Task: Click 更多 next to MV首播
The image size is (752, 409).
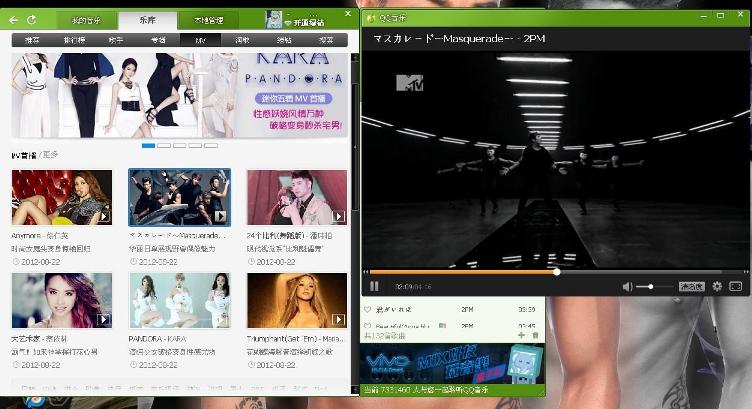Action: click(x=50, y=155)
